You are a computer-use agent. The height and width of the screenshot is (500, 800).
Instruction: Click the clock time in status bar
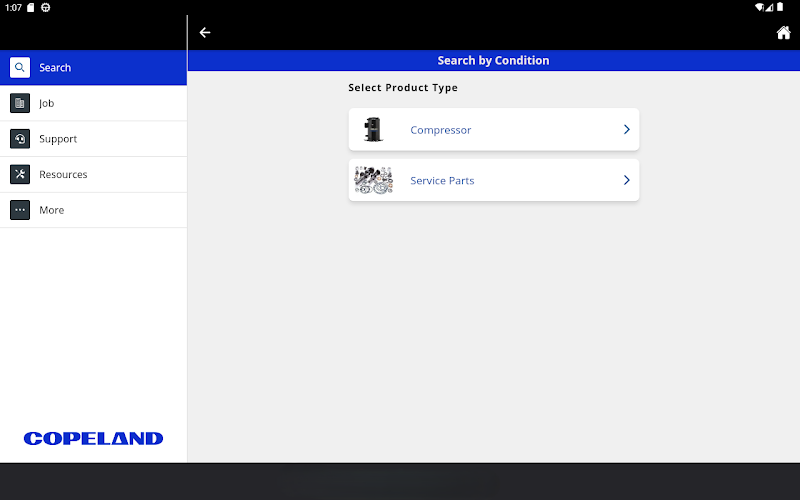click(x=13, y=8)
